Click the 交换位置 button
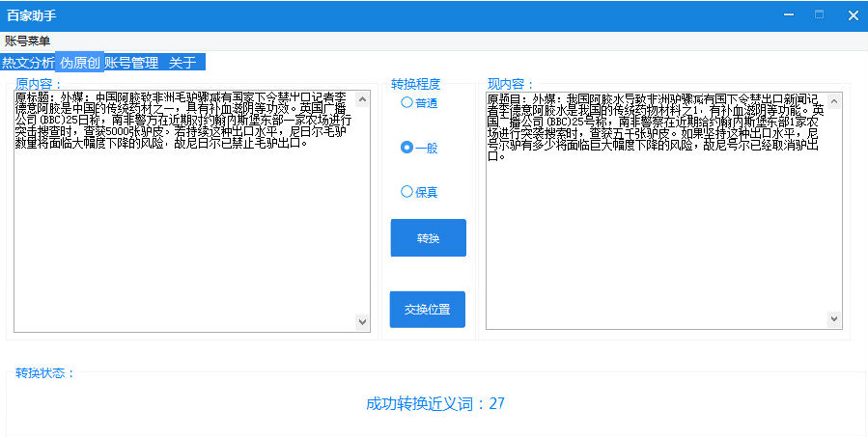 click(428, 310)
